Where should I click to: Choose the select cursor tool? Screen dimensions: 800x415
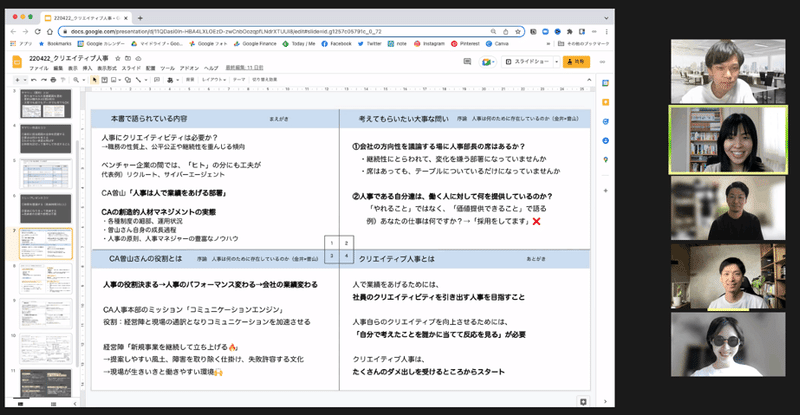click(94, 80)
